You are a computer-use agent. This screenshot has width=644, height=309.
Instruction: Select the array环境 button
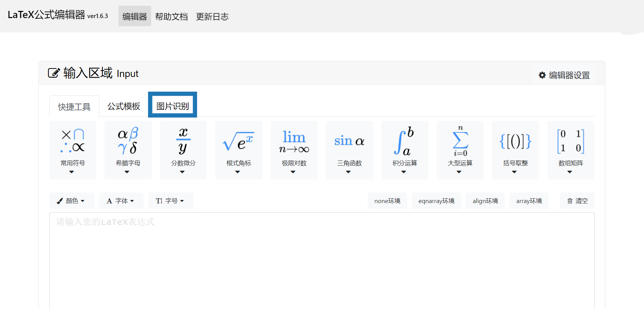pos(529,201)
